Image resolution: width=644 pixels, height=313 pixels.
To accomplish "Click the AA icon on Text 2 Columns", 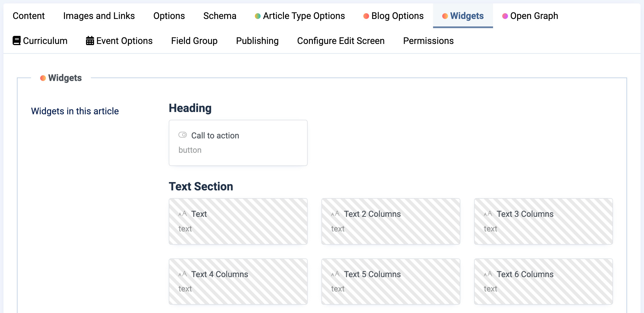I will click(335, 214).
